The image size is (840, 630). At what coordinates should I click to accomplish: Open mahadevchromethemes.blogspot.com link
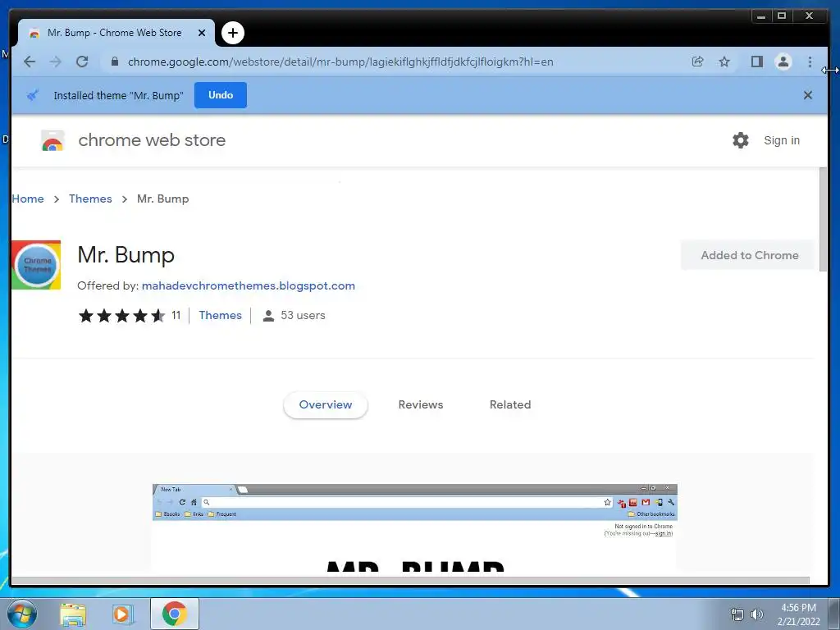(x=248, y=285)
